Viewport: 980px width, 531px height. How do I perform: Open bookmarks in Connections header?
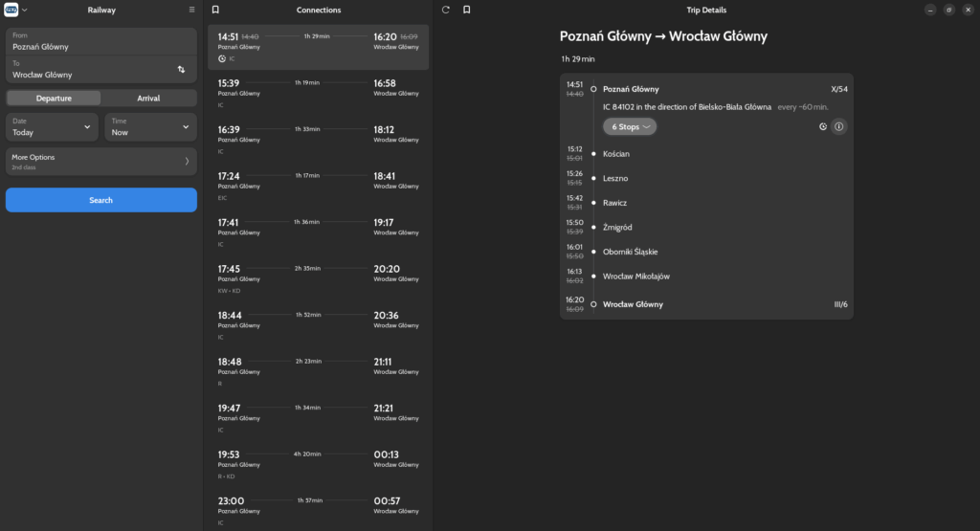click(215, 10)
